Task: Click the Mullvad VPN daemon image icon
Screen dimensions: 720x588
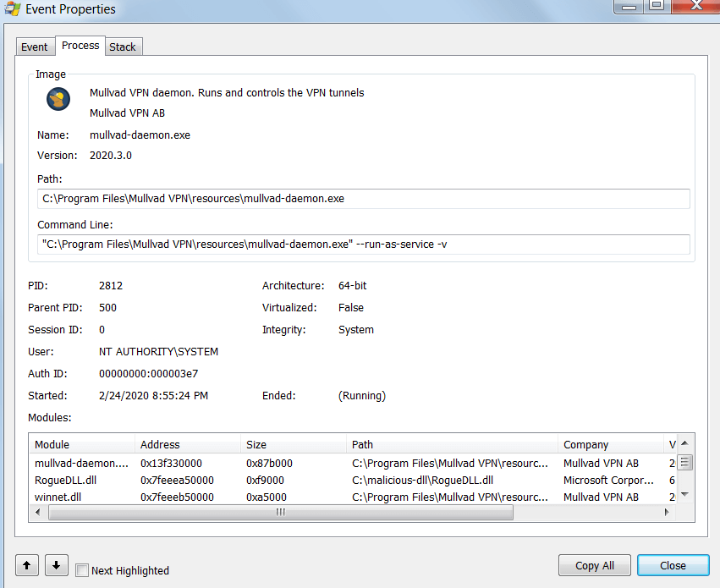Action: click(x=58, y=99)
